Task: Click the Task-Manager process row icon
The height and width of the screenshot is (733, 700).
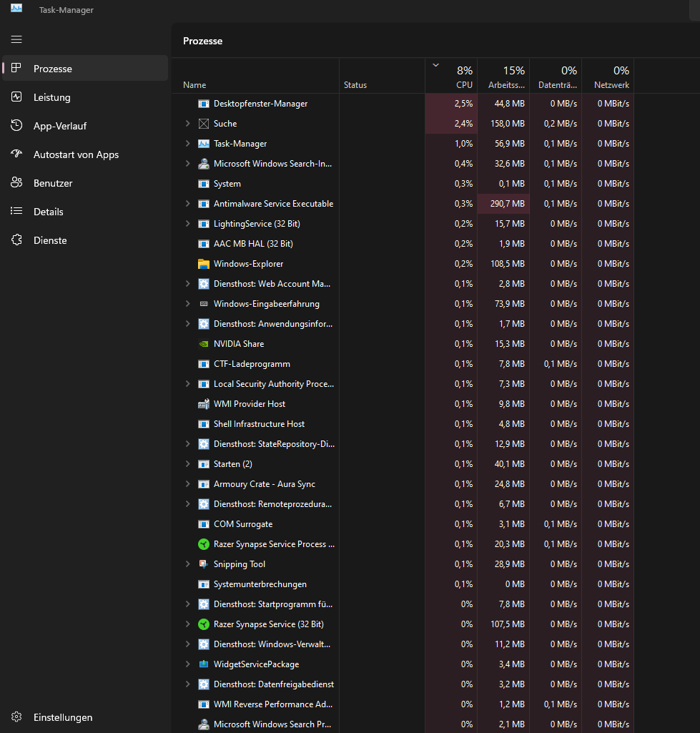Action: coord(204,144)
